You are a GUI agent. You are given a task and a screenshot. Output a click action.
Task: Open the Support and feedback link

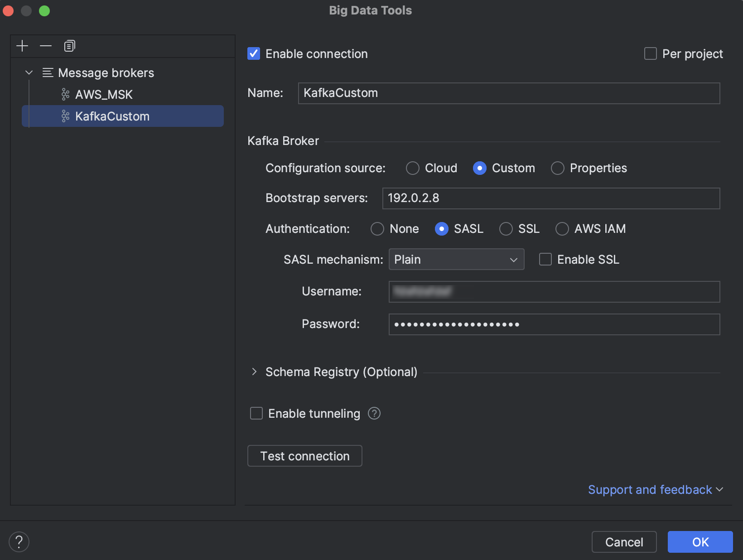click(650, 489)
